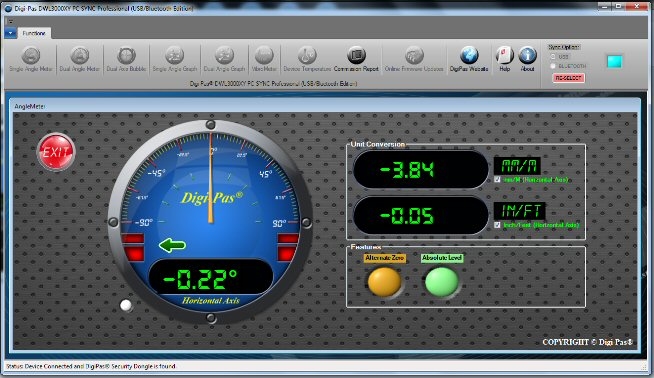Visit the DigiPas Website
This screenshot has width=654, height=378.
coord(469,60)
